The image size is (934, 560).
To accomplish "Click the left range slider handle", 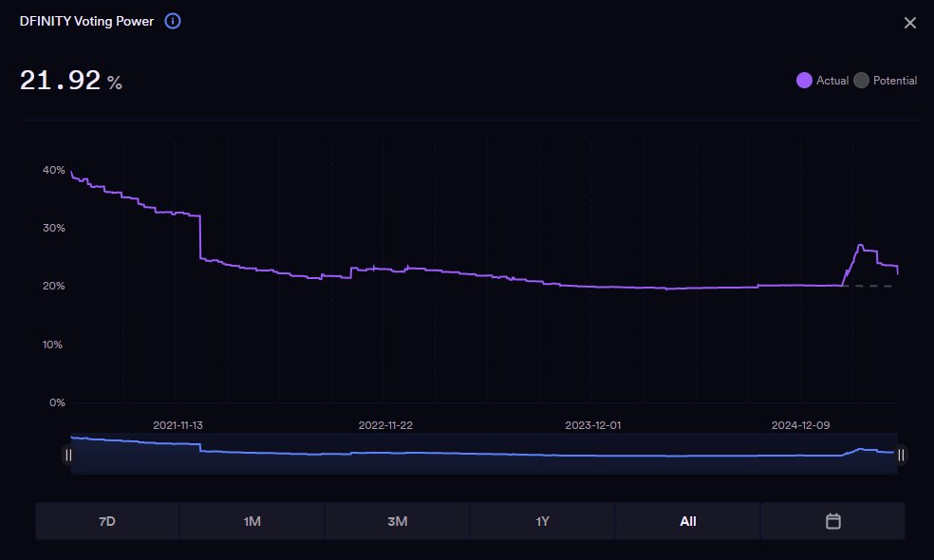I will [68, 456].
